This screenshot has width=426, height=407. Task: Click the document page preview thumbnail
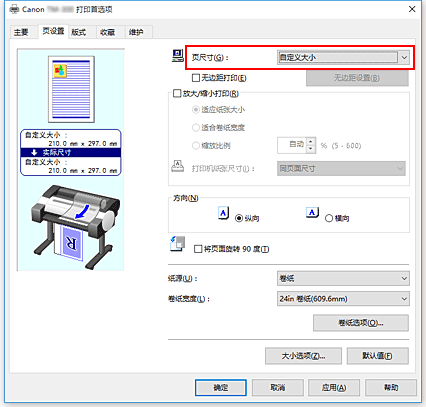click(x=71, y=89)
